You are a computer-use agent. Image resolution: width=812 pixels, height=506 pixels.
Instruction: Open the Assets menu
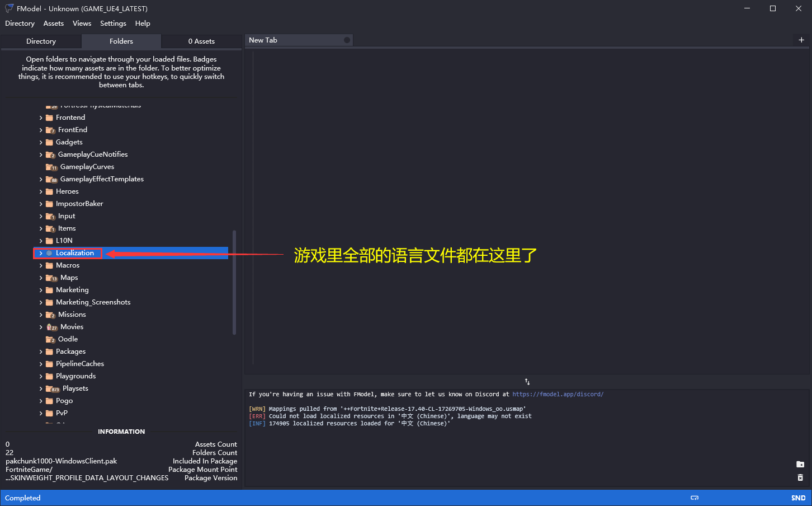pyautogui.click(x=54, y=24)
